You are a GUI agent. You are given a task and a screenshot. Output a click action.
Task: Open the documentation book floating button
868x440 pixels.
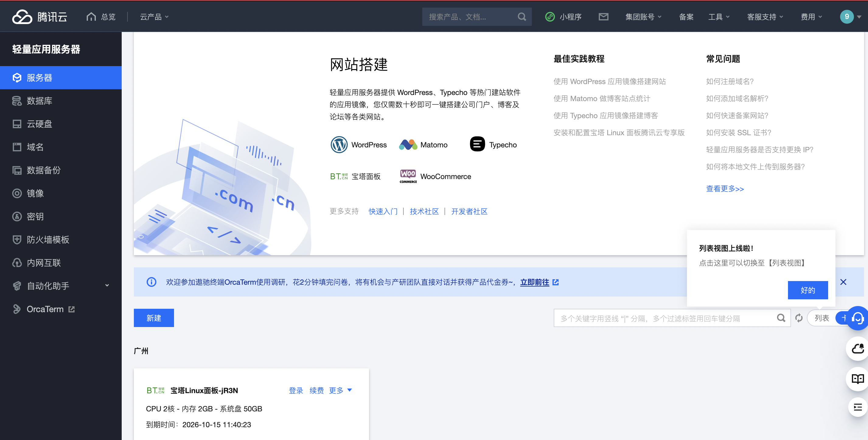pyautogui.click(x=858, y=379)
